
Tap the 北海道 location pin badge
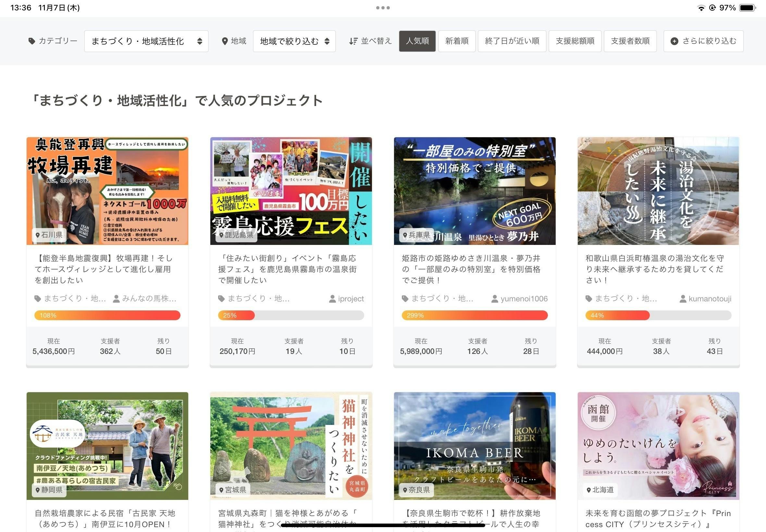click(x=600, y=490)
